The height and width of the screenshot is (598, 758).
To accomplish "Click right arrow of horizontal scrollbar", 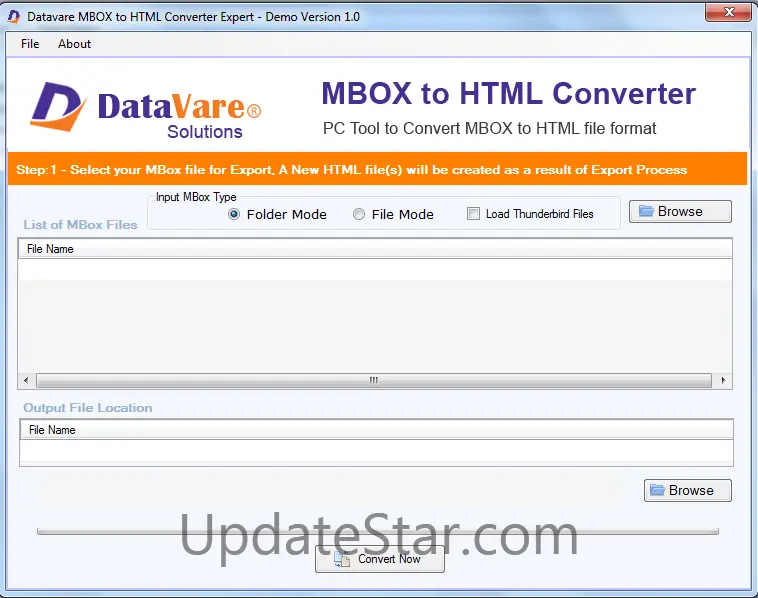I will [723, 380].
